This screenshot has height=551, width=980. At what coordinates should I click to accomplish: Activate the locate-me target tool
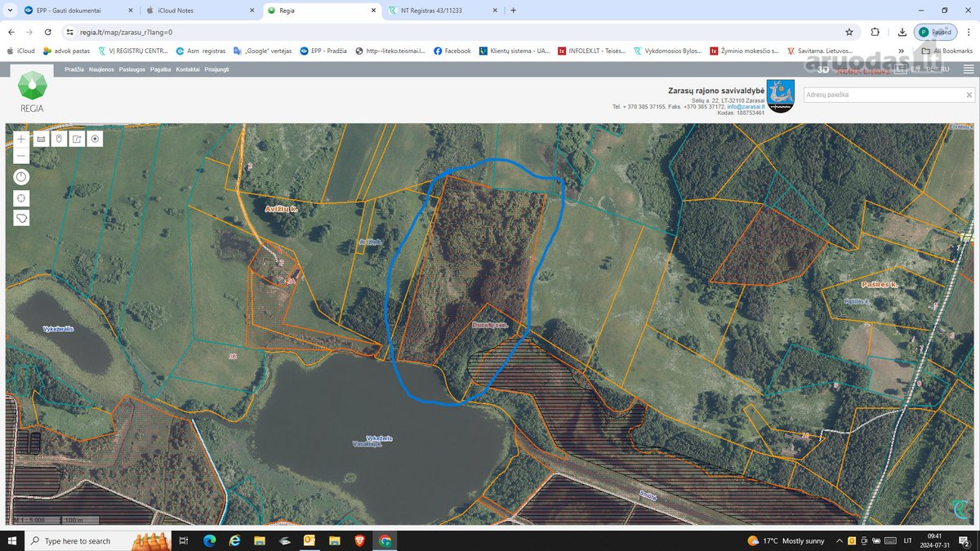pyautogui.click(x=96, y=139)
